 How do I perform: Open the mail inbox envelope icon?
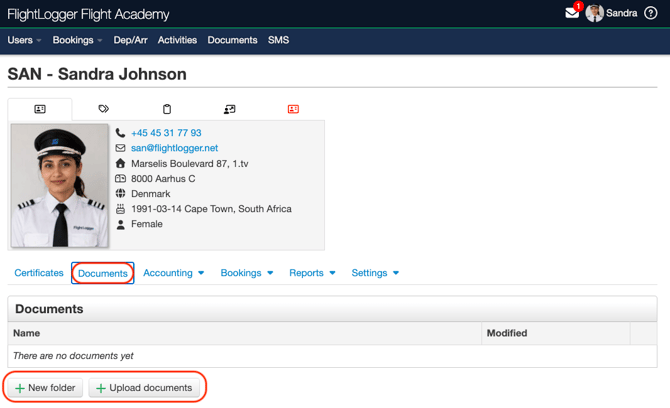pyautogui.click(x=571, y=13)
